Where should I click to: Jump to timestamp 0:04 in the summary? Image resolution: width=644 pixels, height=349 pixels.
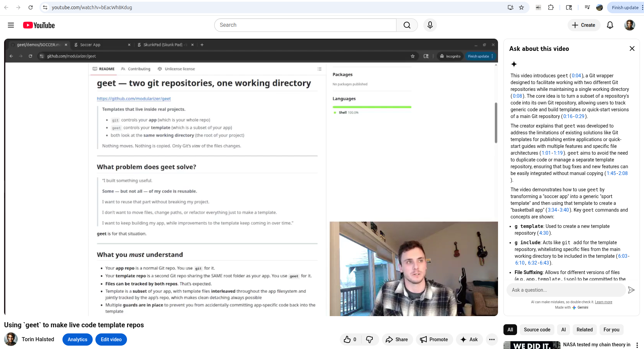point(576,76)
